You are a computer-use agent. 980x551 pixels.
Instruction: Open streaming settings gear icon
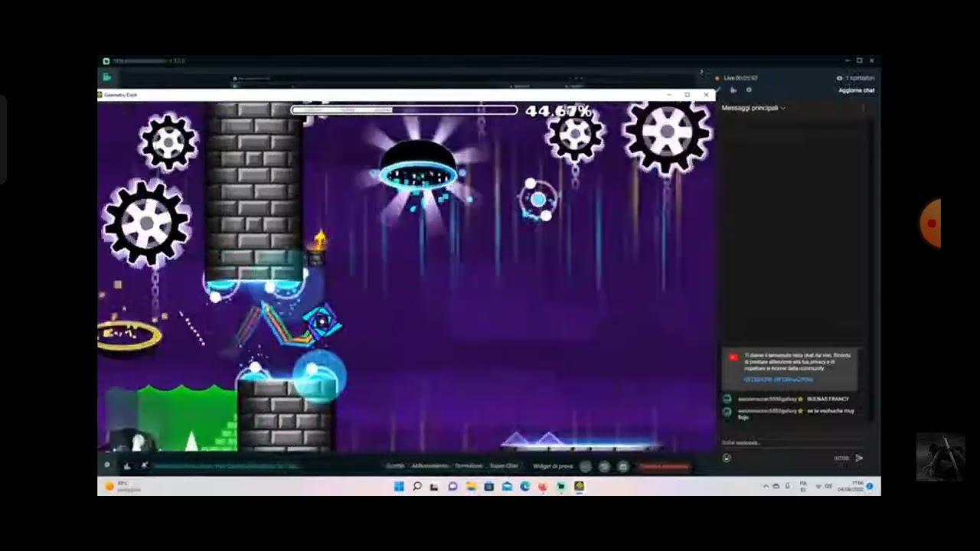749,90
